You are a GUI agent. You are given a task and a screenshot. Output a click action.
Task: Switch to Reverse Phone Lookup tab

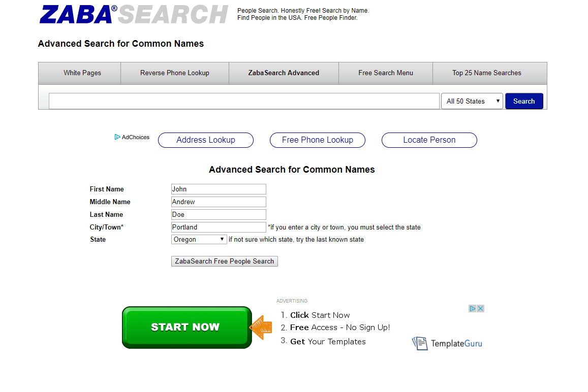tap(175, 73)
